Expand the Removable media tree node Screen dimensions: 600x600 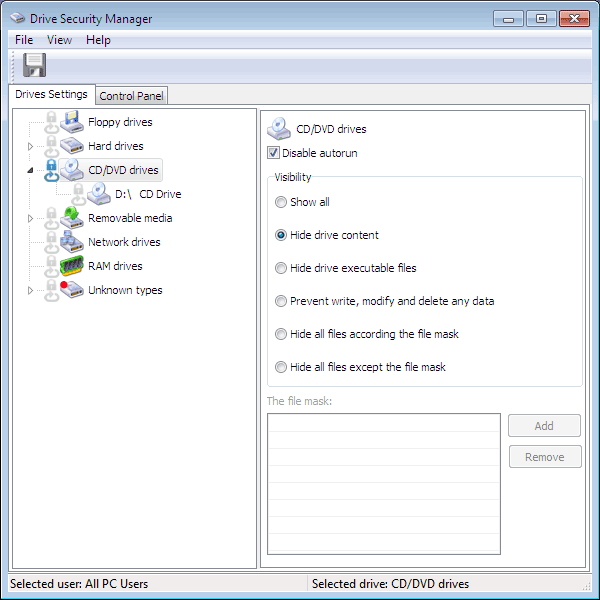tap(30, 218)
